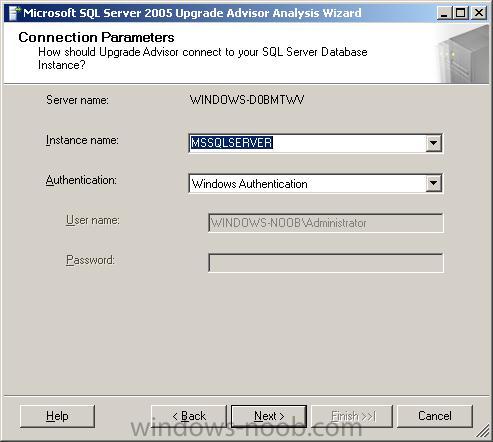Close the Upgrade Advisor wizard window
The width and height of the screenshot is (493, 442).
coord(479,13)
